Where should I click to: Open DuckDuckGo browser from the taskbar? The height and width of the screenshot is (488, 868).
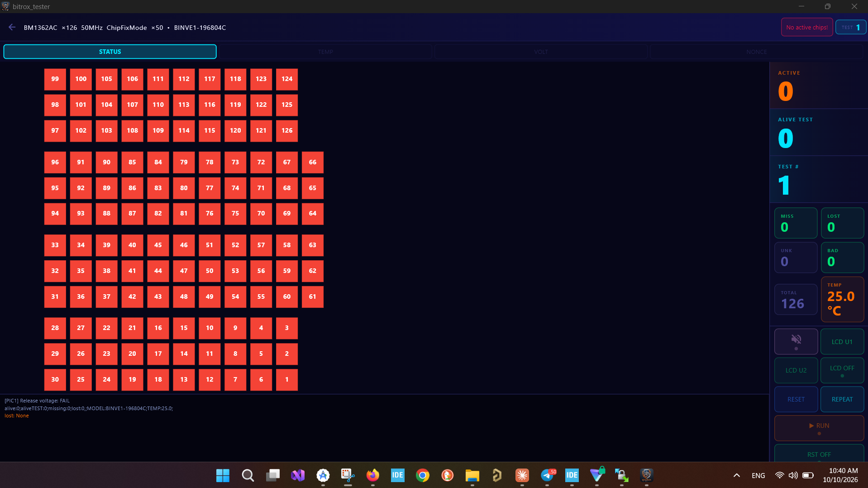448,475
